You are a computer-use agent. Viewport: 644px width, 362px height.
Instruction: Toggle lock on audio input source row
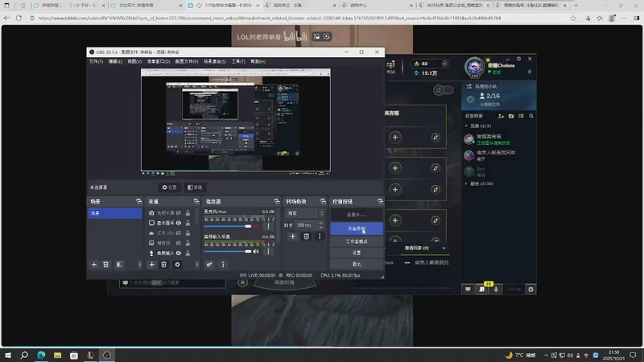pyautogui.click(x=188, y=253)
